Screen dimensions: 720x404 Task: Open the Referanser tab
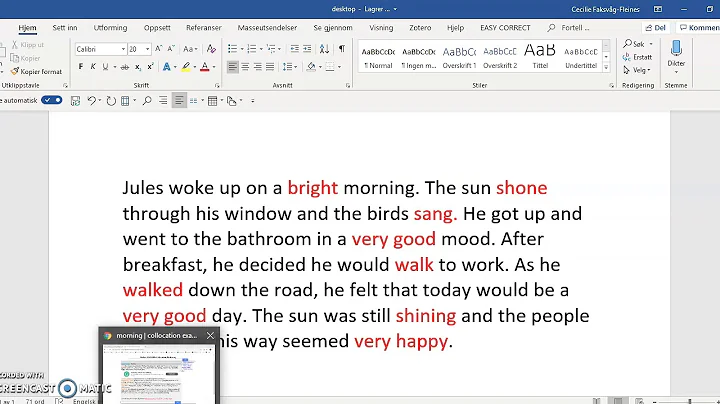(203, 28)
